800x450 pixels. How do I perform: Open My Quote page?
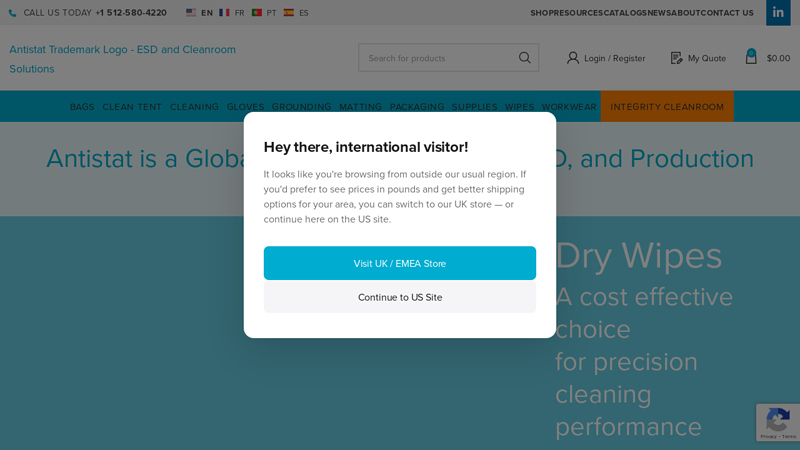[698, 58]
